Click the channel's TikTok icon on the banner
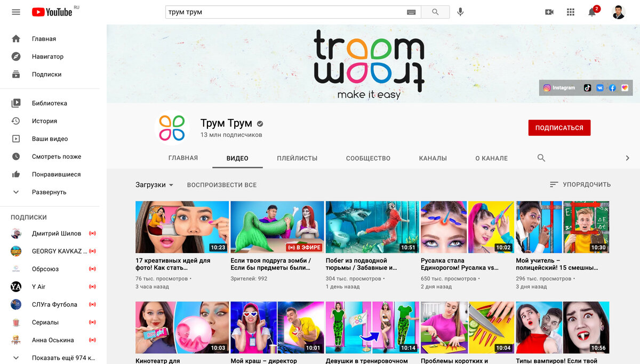This screenshot has height=364, width=640. (x=588, y=87)
